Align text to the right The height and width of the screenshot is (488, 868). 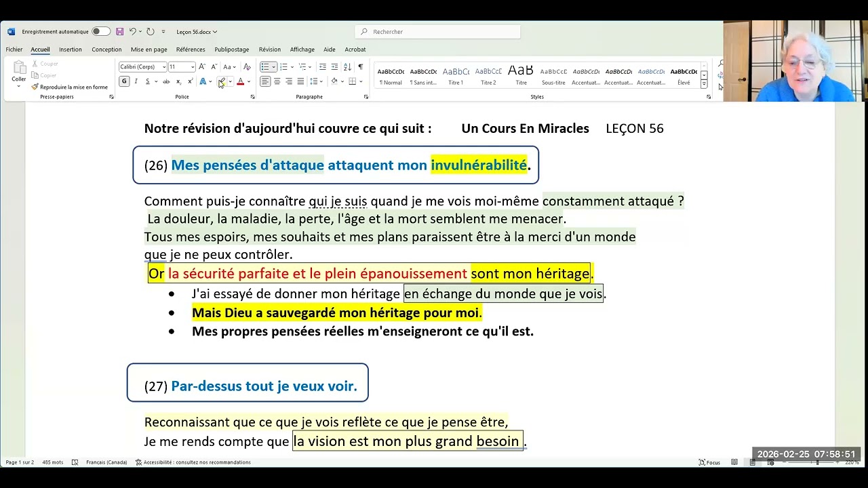point(288,81)
